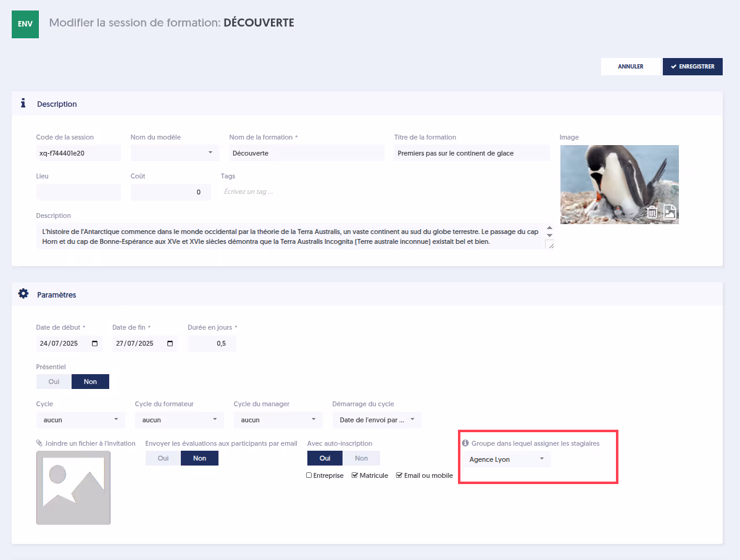Check the Entreprise checkbox
Screen dimensions: 740x560
(309, 475)
